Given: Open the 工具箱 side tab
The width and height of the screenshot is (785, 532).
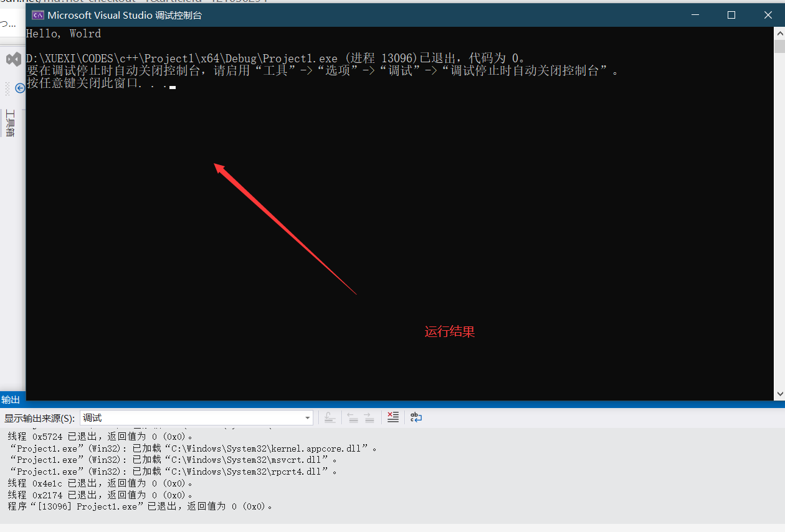Looking at the screenshot, I should 10,123.
